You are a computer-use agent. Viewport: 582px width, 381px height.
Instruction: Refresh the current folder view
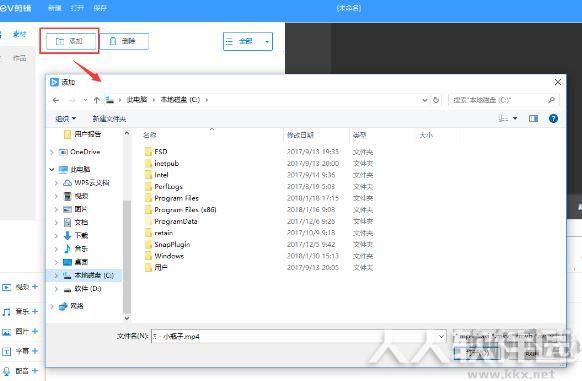coord(436,100)
